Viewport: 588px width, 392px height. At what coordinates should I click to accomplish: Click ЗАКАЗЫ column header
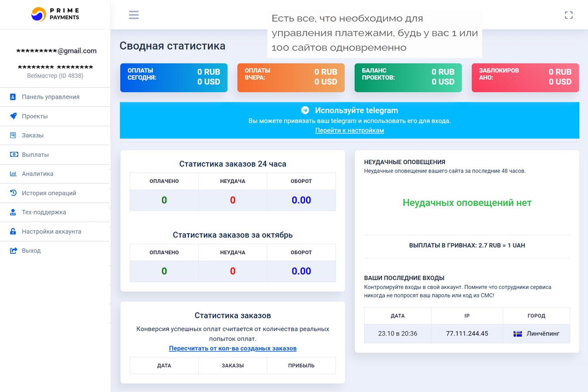pos(233,365)
